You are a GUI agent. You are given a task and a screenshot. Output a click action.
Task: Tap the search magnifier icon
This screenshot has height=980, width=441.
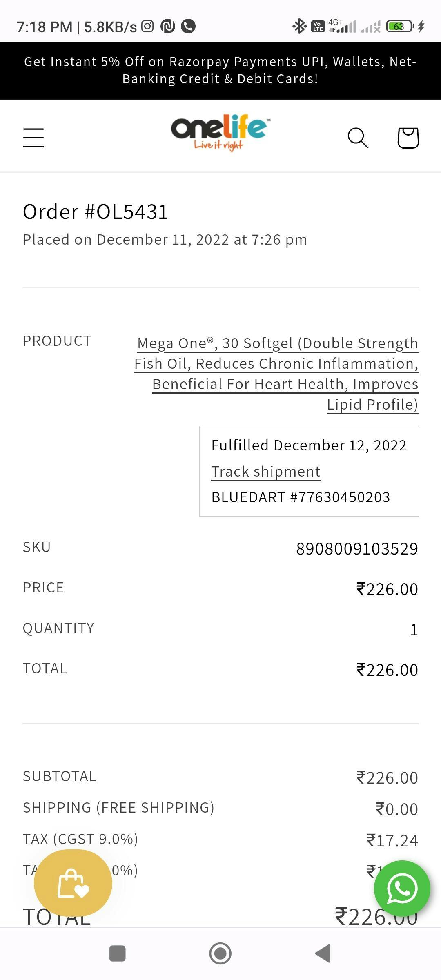[358, 138]
